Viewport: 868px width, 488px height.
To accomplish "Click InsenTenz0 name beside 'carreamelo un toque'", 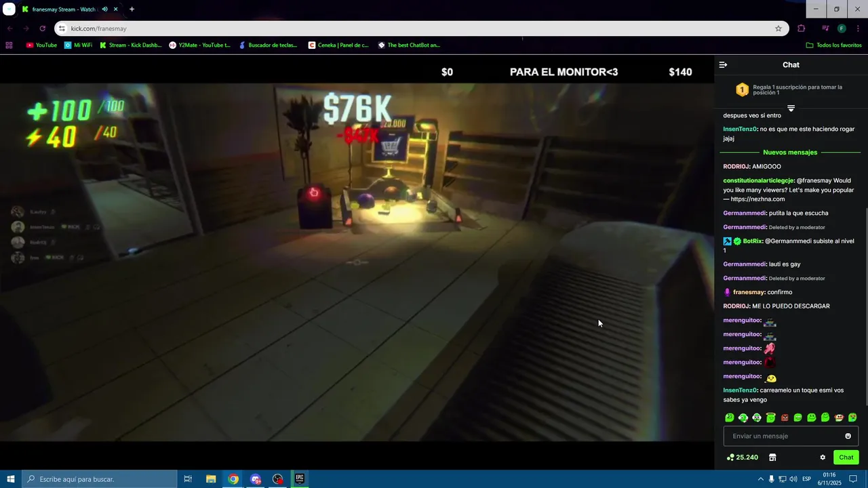I will click(x=740, y=390).
